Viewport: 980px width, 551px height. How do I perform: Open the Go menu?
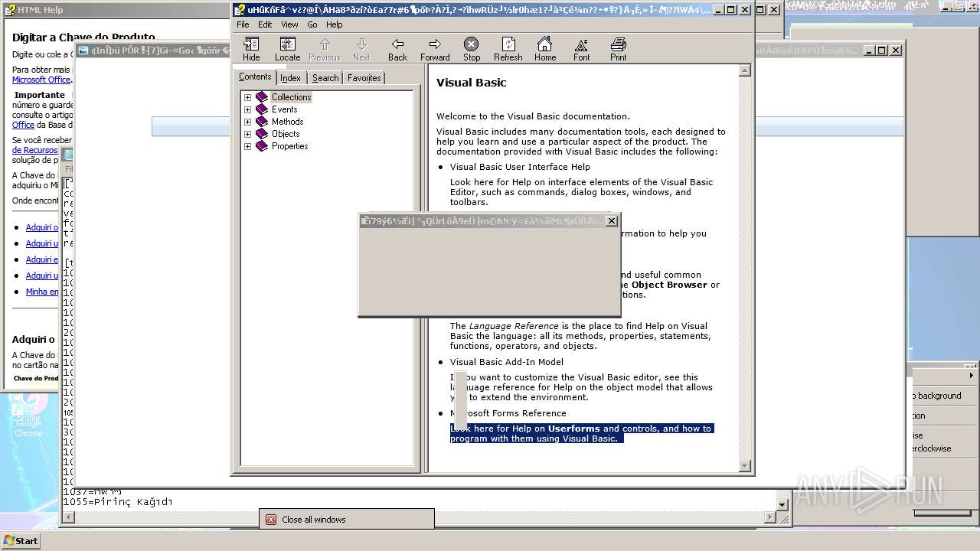point(312,24)
